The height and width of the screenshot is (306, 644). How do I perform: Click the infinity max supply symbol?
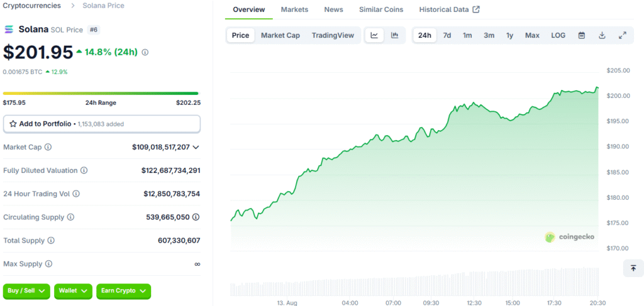click(x=197, y=264)
